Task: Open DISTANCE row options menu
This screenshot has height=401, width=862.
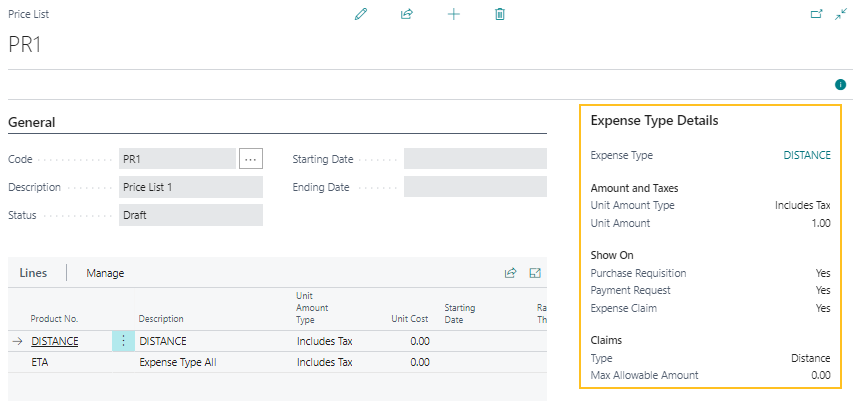Action: click(x=123, y=341)
